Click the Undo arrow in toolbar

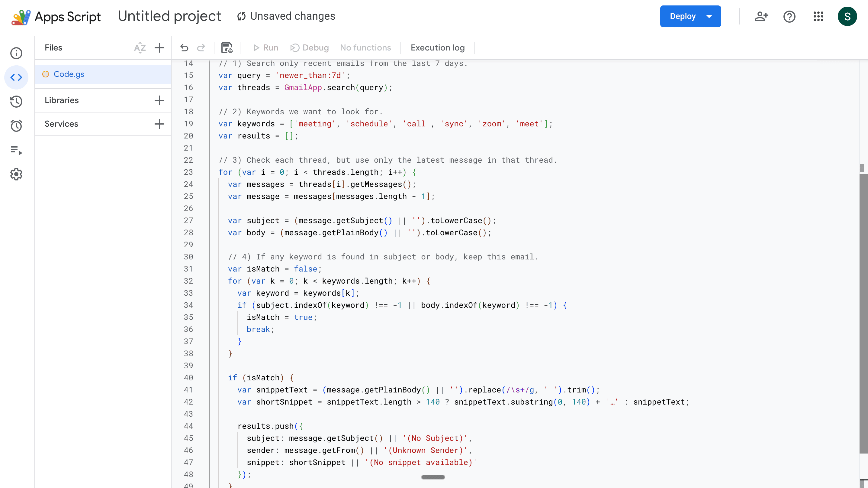click(184, 48)
